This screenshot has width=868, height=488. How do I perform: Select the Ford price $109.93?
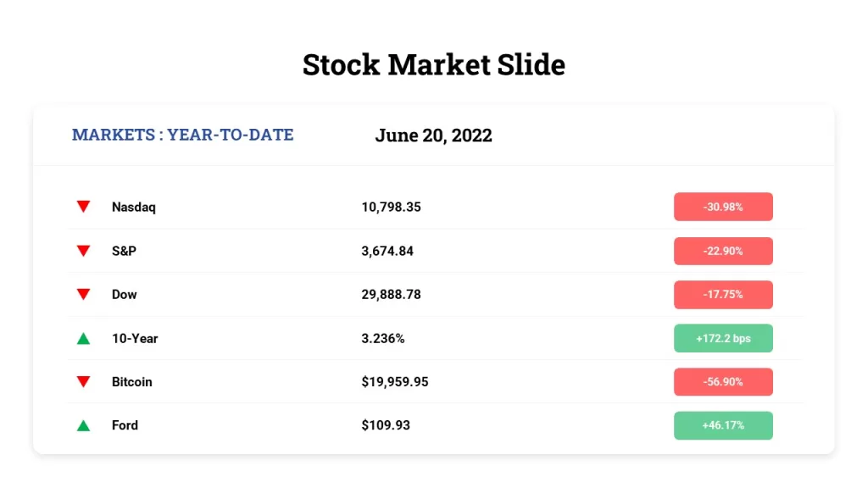[386, 425]
